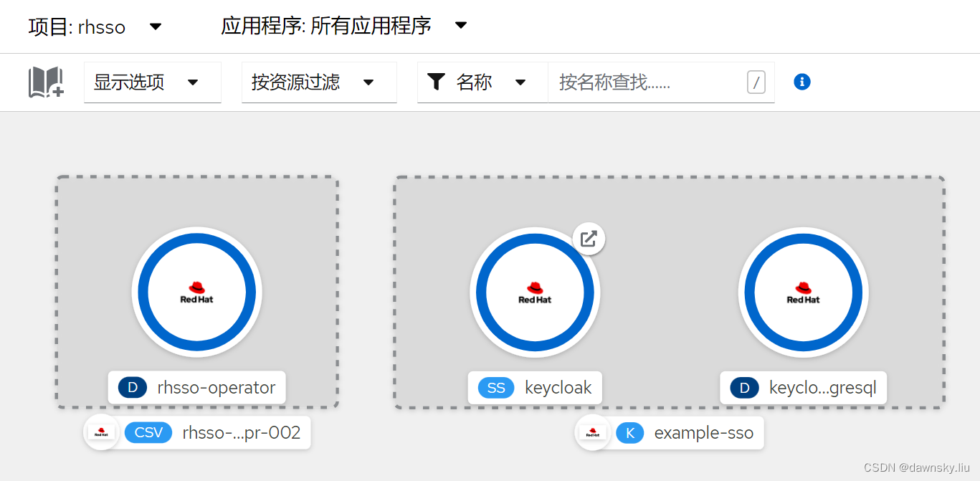
Task: Click the example-sso group label
Action: pos(704,433)
